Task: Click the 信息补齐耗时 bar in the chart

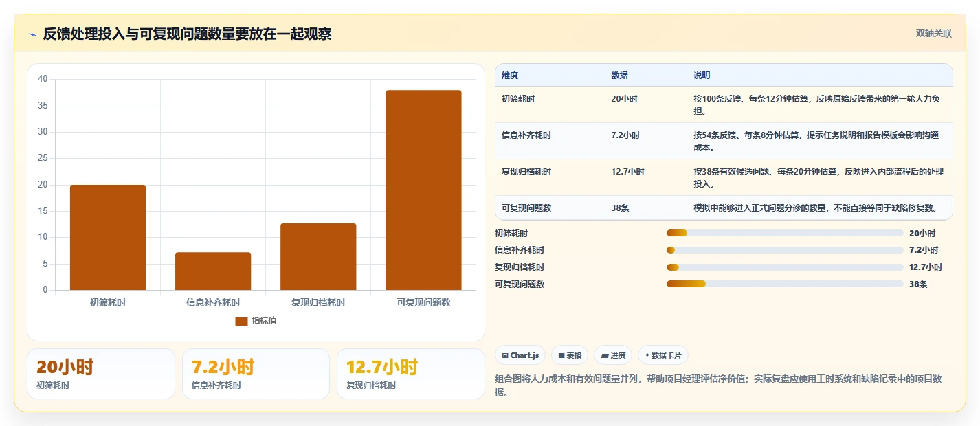Action: 213,271
